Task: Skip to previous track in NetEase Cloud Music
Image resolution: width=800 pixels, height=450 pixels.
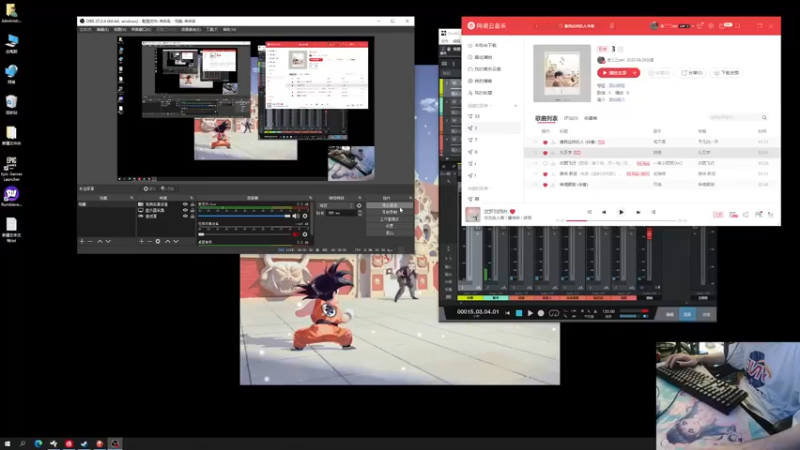Action: coord(604,212)
